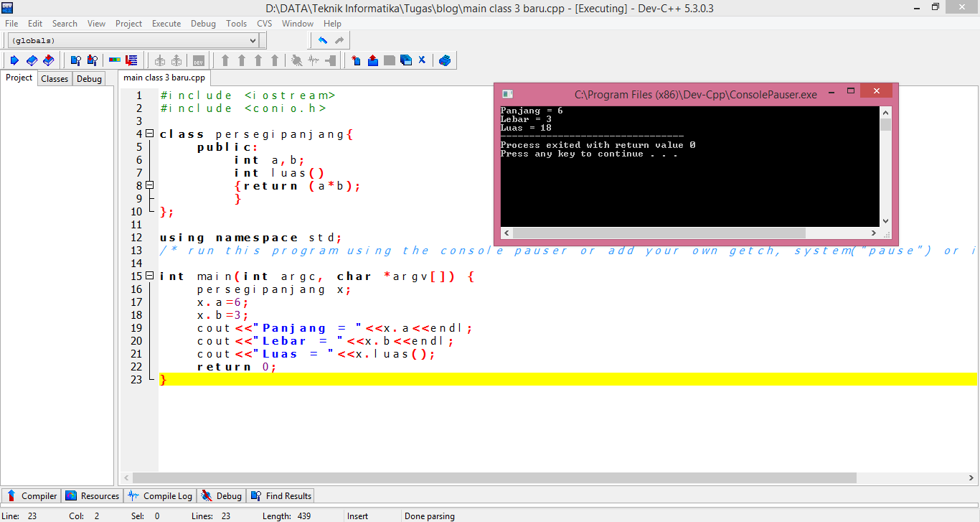Open the Resources bottom tab
This screenshot has height=522, width=980.
pos(92,495)
